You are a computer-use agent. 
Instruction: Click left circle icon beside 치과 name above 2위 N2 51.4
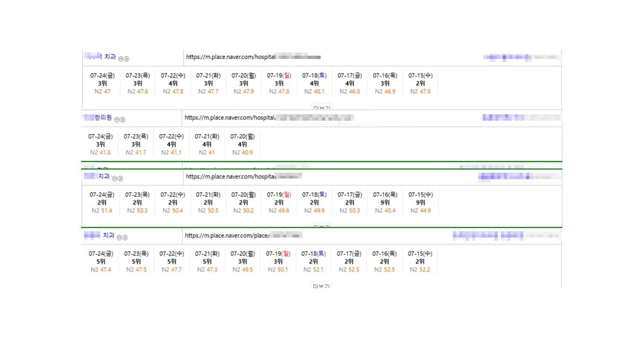[114, 179]
